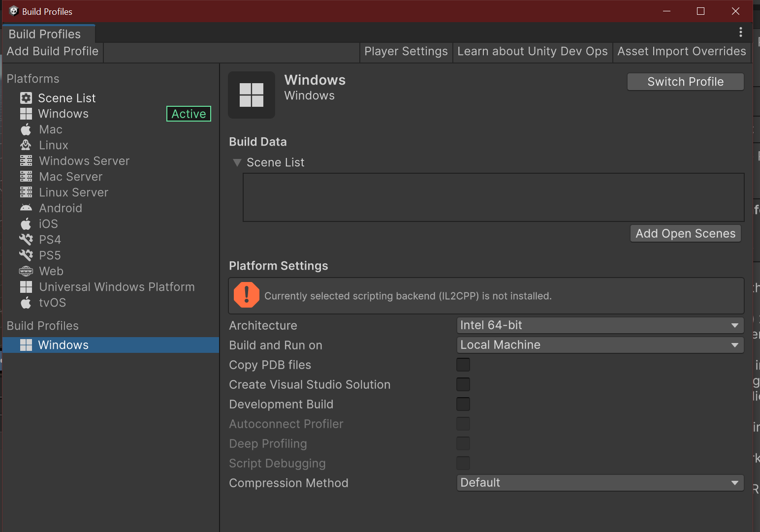The width and height of the screenshot is (760, 532).
Task: Click the Universal Windows Platform icon
Action: 26,287
